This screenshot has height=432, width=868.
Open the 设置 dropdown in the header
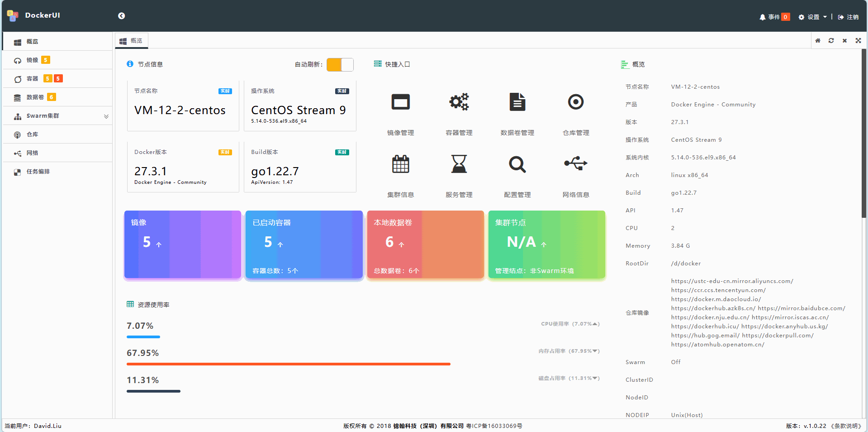pos(813,17)
